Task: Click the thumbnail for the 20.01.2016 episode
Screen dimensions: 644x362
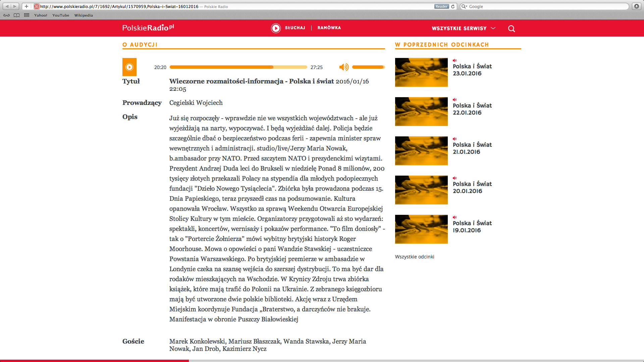Action: 421,190
